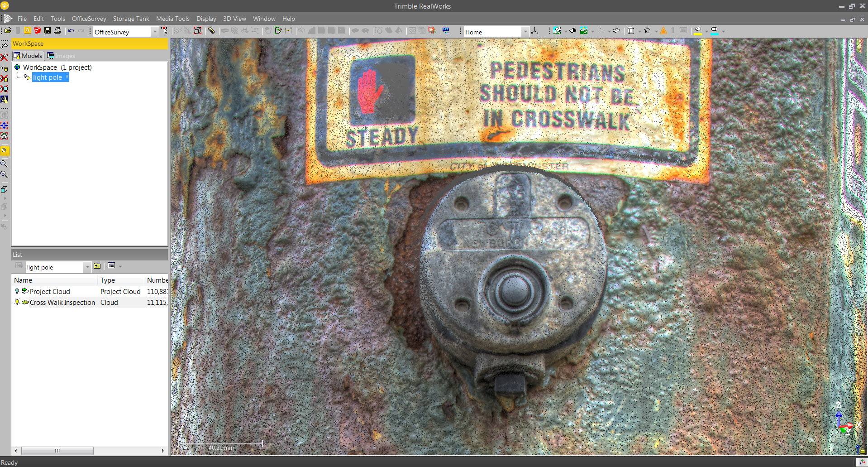
Task: Click the Zoom In magnifier icon
Action: [x=4, y=164]
